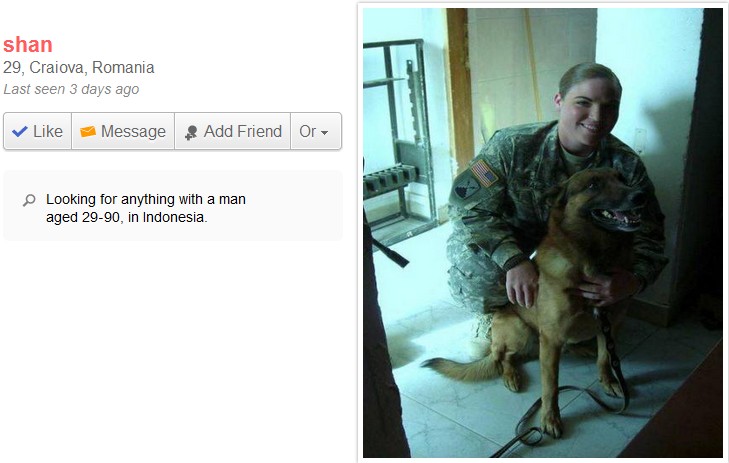Click the add-person icon beside Add Friend
This screenshot has height=463, width=729.
(191, 132)
